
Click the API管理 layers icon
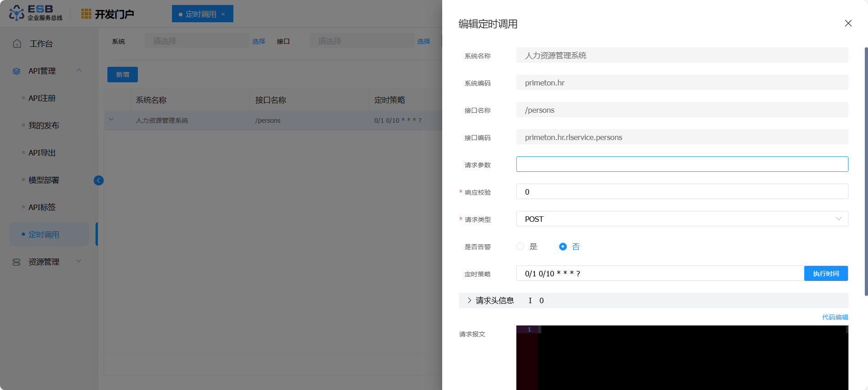pos(17,71)
